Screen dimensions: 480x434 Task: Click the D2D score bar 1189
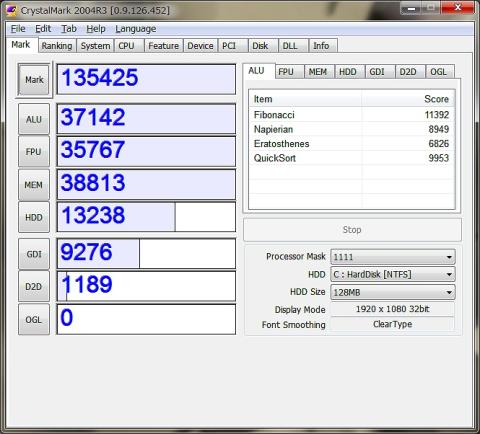tap(146, 286)
